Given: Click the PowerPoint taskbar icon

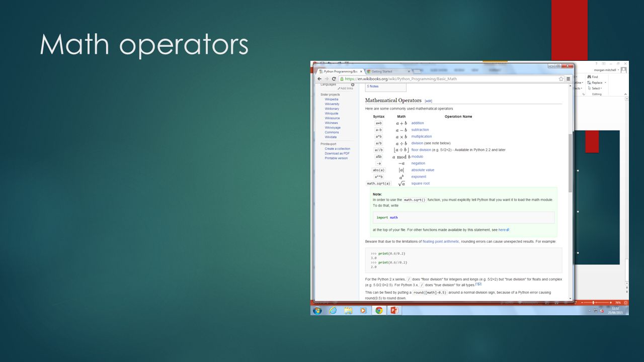Looking at the screenshot, I should (394, 310).
